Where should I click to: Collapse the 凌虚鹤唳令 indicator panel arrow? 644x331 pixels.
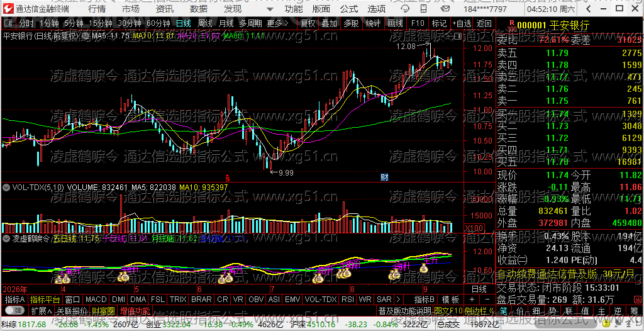coord(6,238)
